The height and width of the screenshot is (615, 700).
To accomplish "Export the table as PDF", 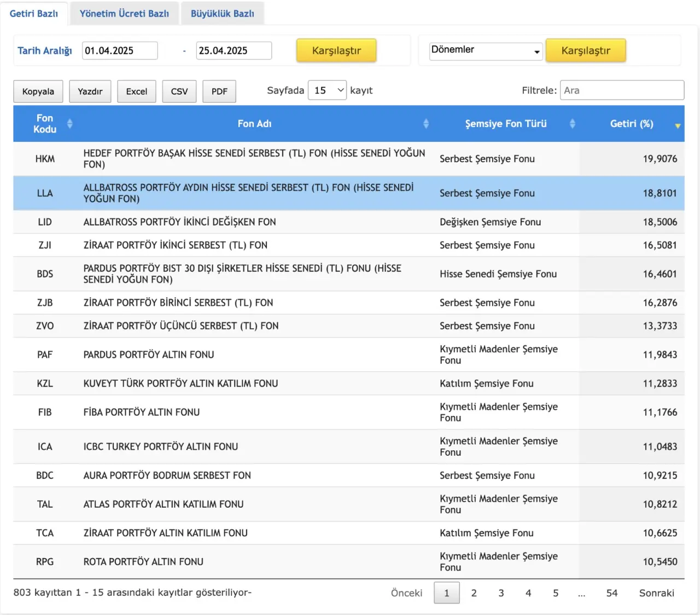I will [219, 91].
